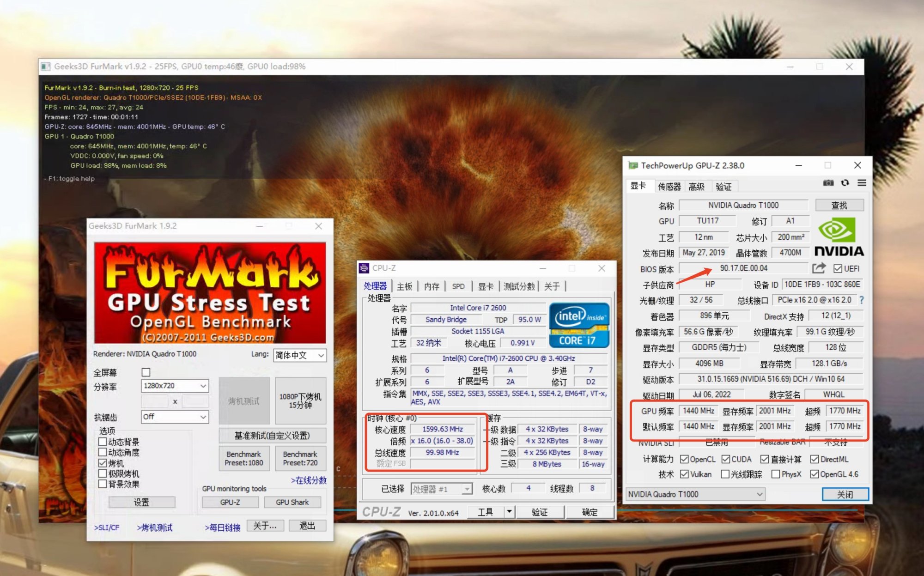
Task: Open 处理器 #1 selection dropdown in CPU-Z
Action: coord(442,489)
